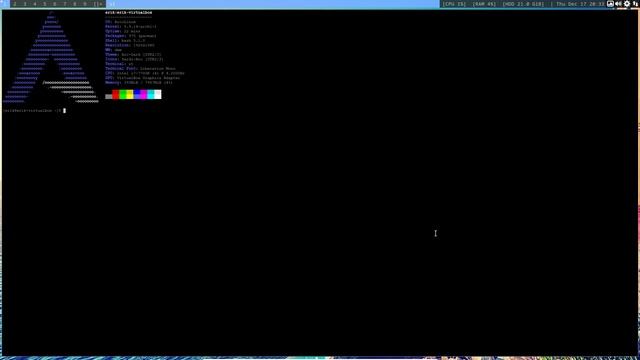Switch to workspace 6
The width and height of the screenshot is (640, 360).
(54, 4)
